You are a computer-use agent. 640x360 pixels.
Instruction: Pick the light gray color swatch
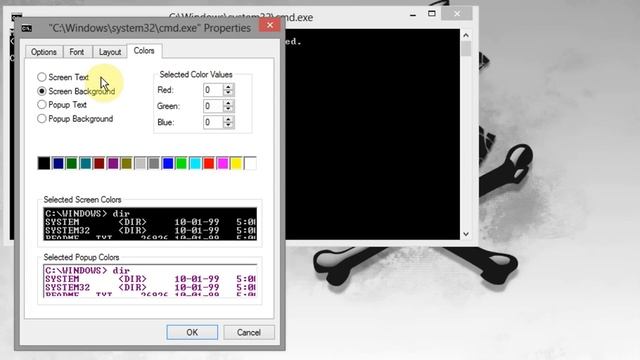[140, 163]
